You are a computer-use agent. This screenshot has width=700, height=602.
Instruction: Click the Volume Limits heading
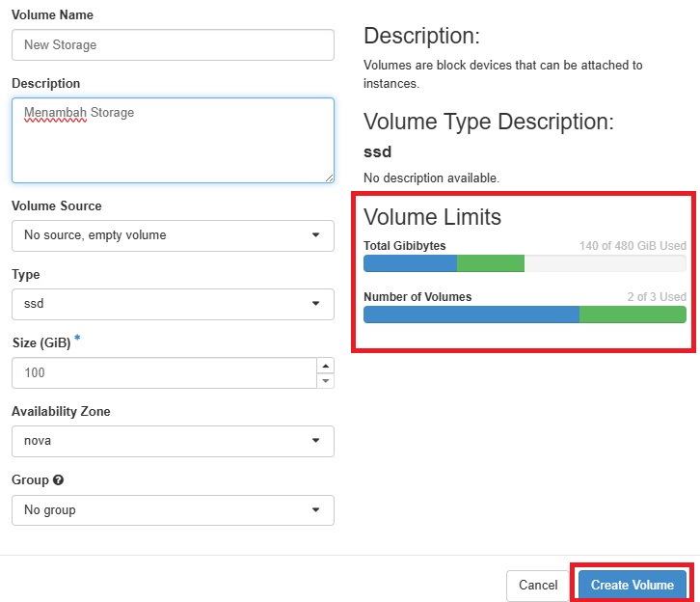click(432, 217)
